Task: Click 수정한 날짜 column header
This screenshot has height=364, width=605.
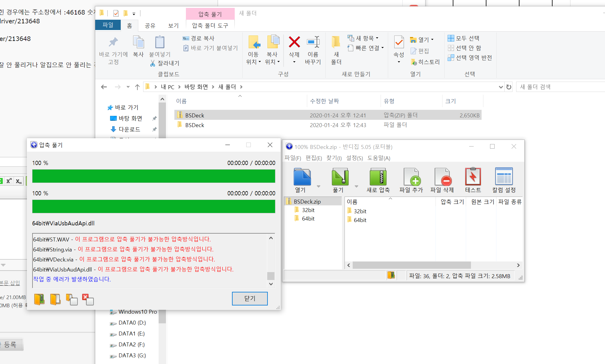Action: pos(324,101)
